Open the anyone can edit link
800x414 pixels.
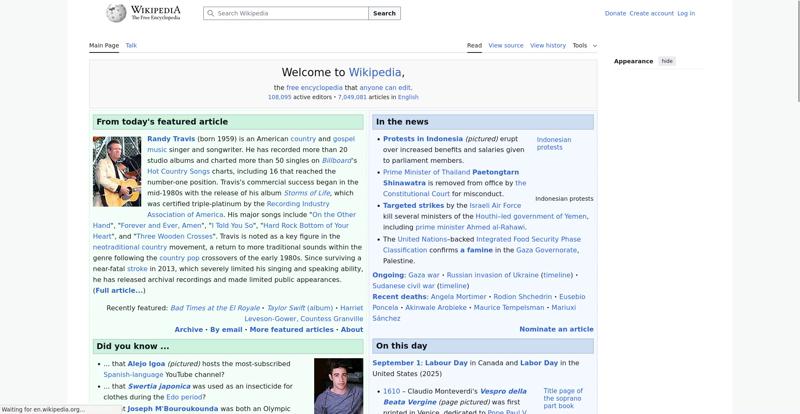(x=385, y=88)
